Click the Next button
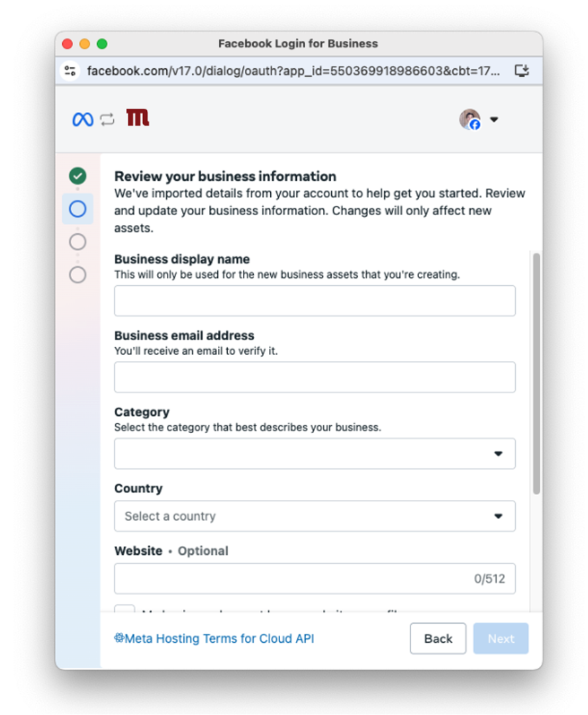Image resolution: width=588 pixels, height=715 pixels. [501, 638]
